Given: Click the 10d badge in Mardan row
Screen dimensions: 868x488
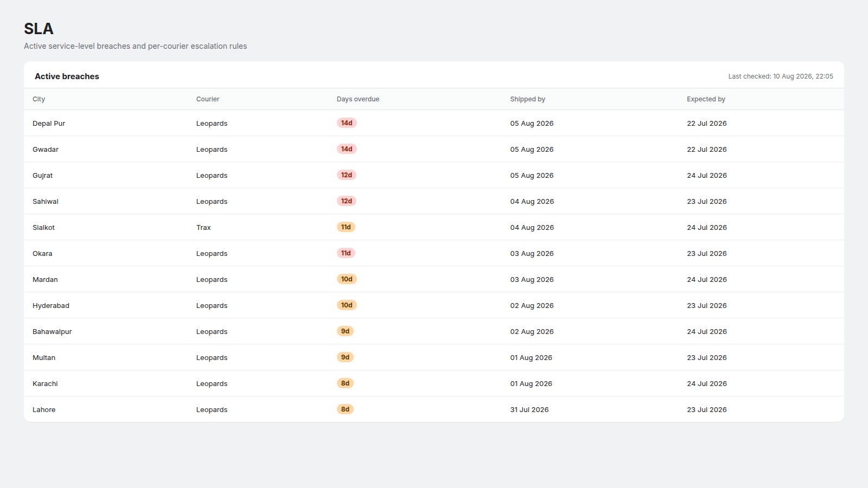Looking at the screenshot, I should (x=347, y=279).
